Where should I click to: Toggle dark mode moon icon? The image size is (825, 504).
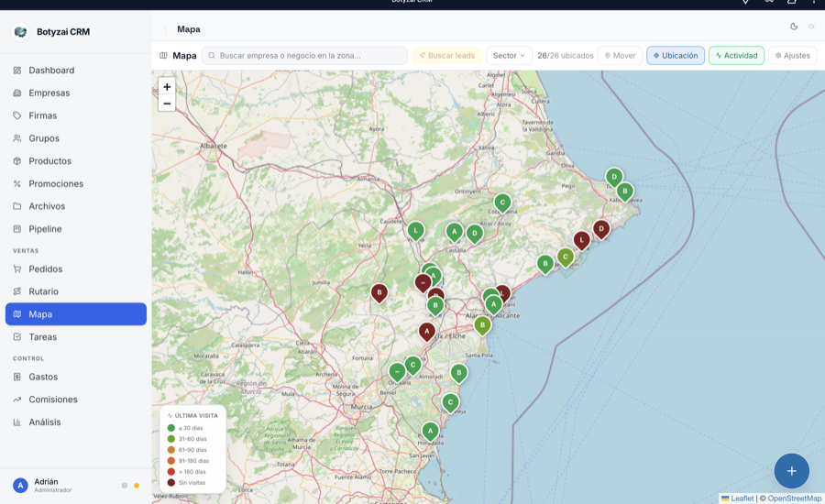point(794,27)
